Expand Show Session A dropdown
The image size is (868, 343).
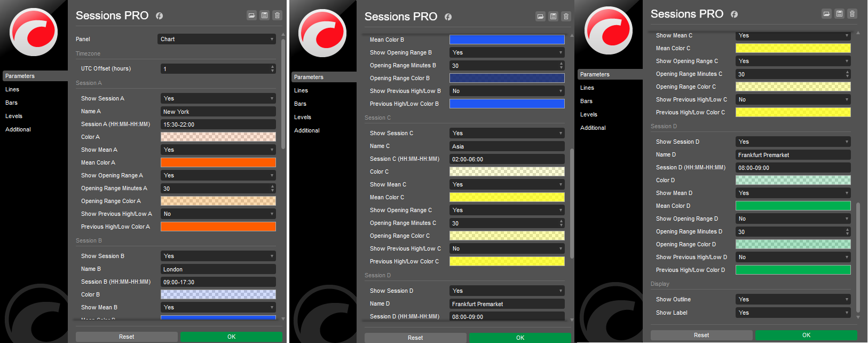pos(218,98)
